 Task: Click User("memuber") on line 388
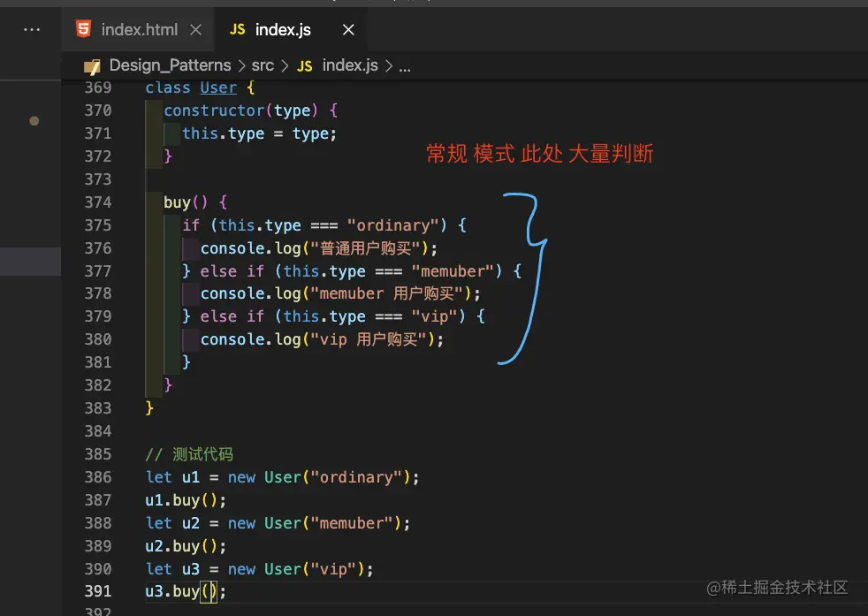click(332, 523)
